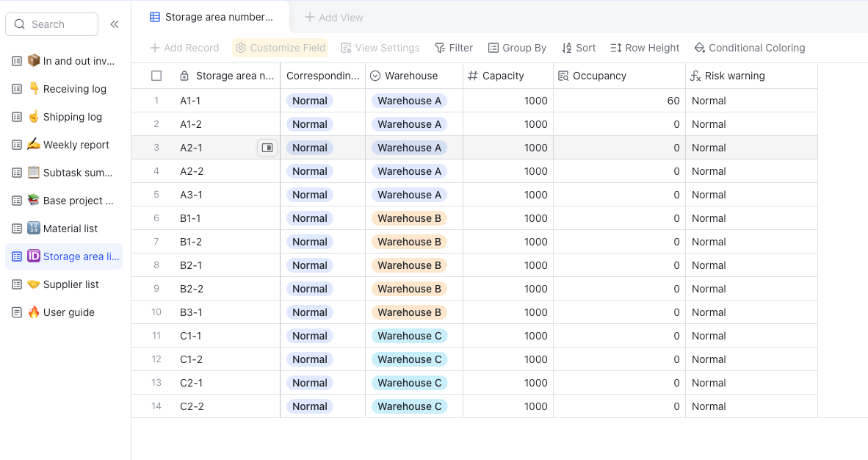This screenshot has width=868, height=460.
Task: Open the Supplier list table
Action: point(64,284)
